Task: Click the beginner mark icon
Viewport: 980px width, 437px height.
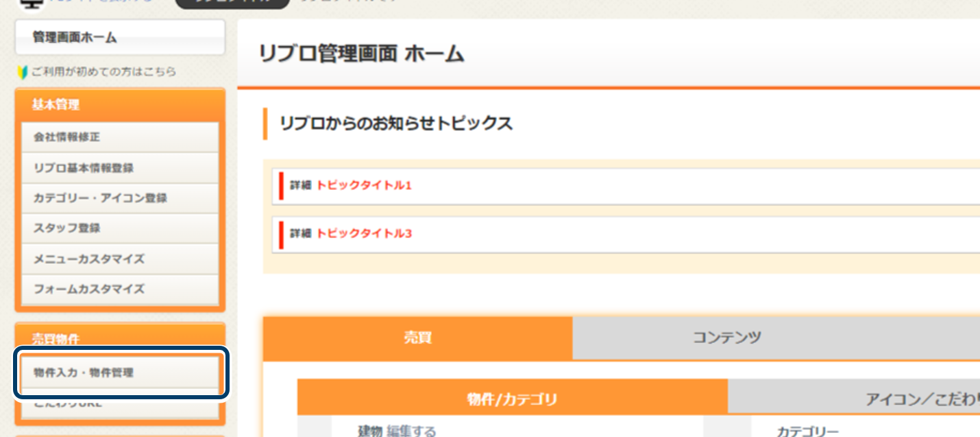Action: coord(23,71)
